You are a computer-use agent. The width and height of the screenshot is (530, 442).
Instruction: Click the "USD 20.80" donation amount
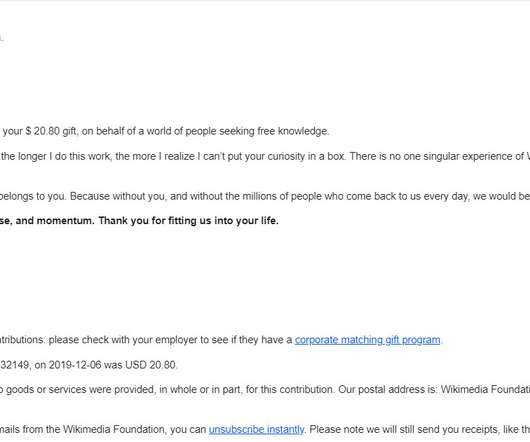pos(151,365)
